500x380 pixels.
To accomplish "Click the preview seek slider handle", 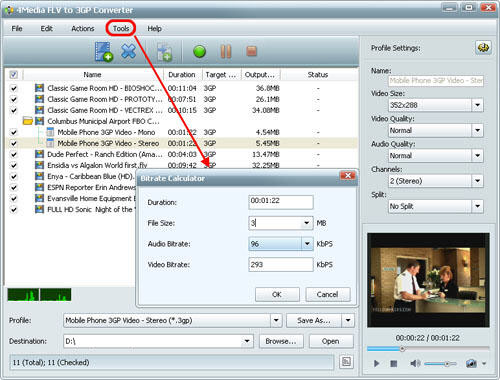I will point(402,349).
